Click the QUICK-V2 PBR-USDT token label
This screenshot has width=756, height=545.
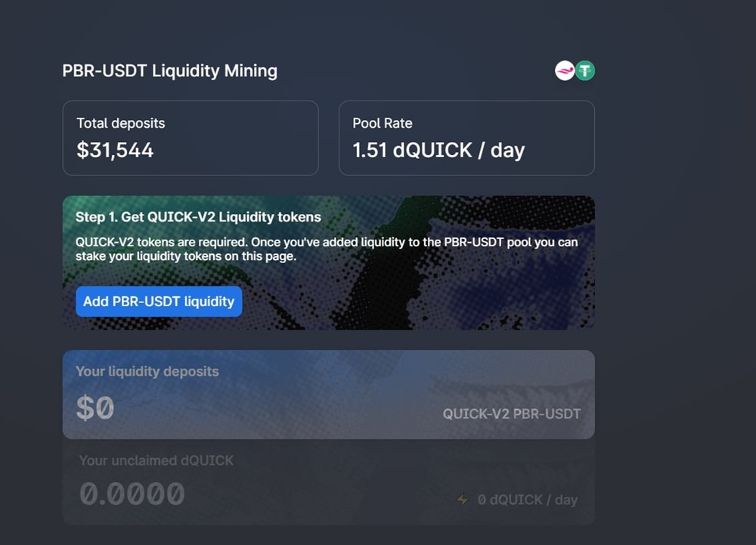512,413
